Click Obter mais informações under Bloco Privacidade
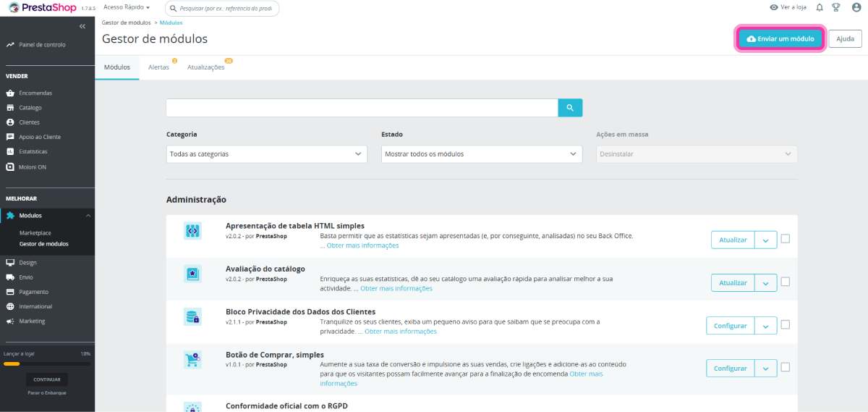This screenshot has height=412, width=868. pyautogui.click(x=401, y=332)
